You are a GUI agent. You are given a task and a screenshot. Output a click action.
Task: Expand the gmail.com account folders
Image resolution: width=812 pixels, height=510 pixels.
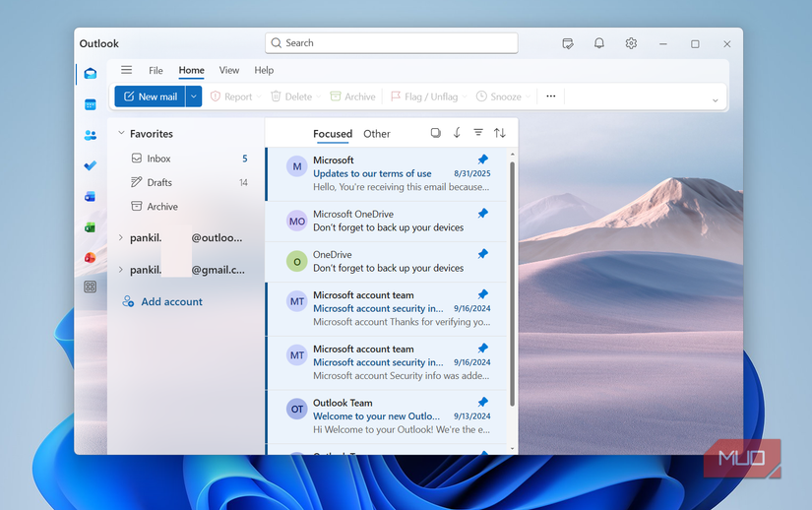point(121,270)
